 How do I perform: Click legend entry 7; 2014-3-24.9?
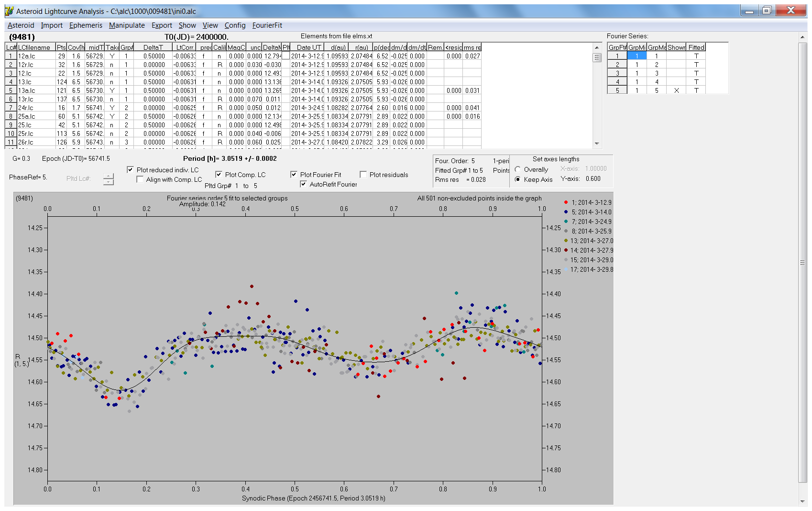pyautogui.click(x=588, y=222)
